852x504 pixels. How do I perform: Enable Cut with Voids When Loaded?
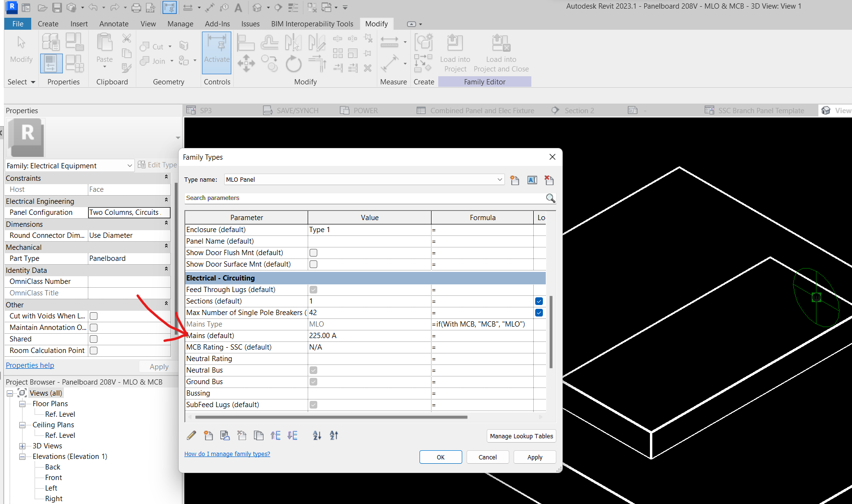94,316
